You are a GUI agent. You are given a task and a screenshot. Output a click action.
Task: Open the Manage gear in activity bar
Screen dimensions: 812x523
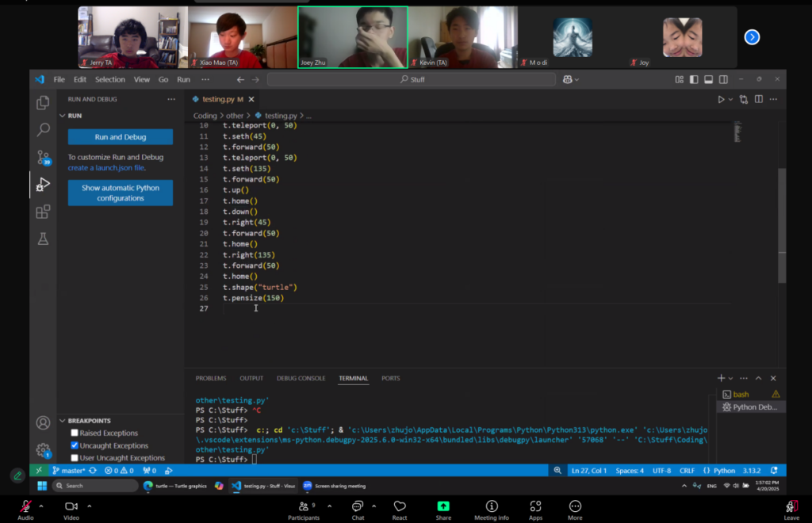[43, 449]
